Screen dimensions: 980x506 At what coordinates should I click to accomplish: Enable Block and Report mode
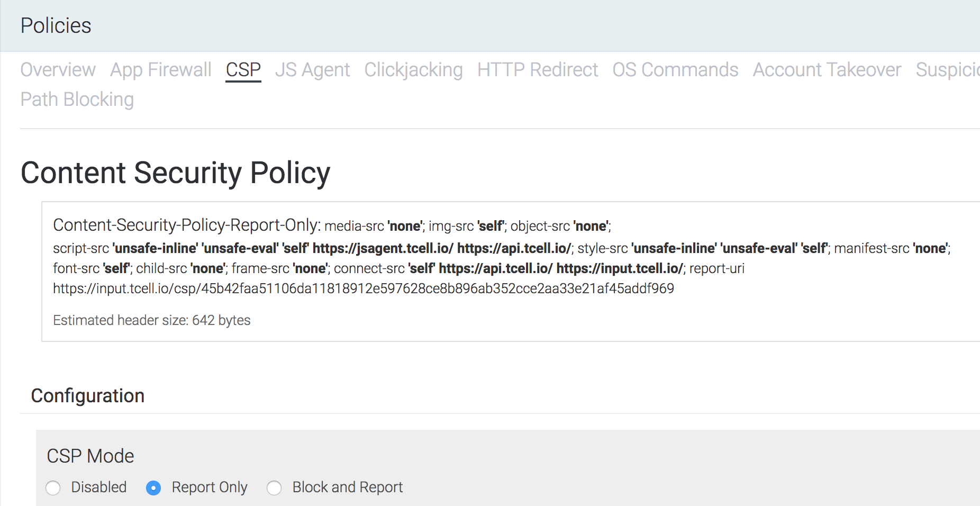(x=274, y=487)
